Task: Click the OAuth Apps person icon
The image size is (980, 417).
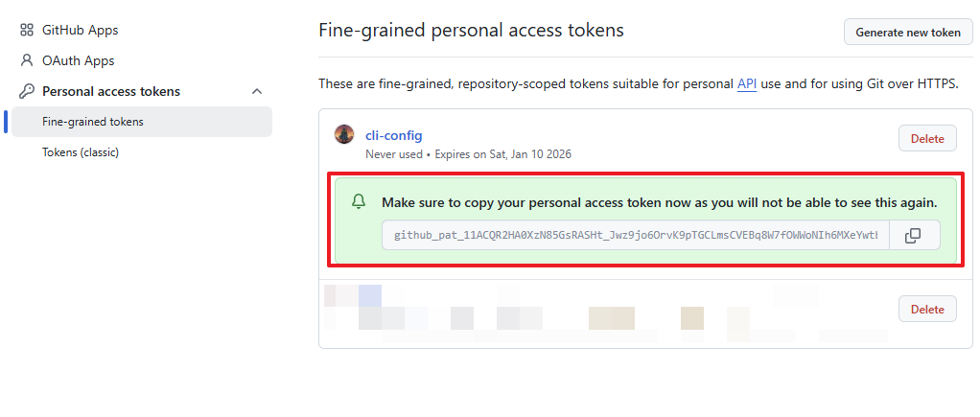Action: pos(27,60)
